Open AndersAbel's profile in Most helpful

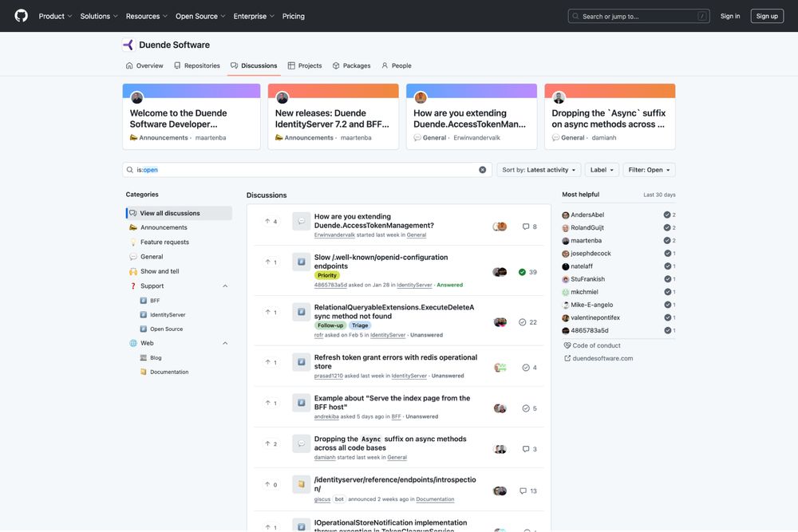[x=587, y=215]
